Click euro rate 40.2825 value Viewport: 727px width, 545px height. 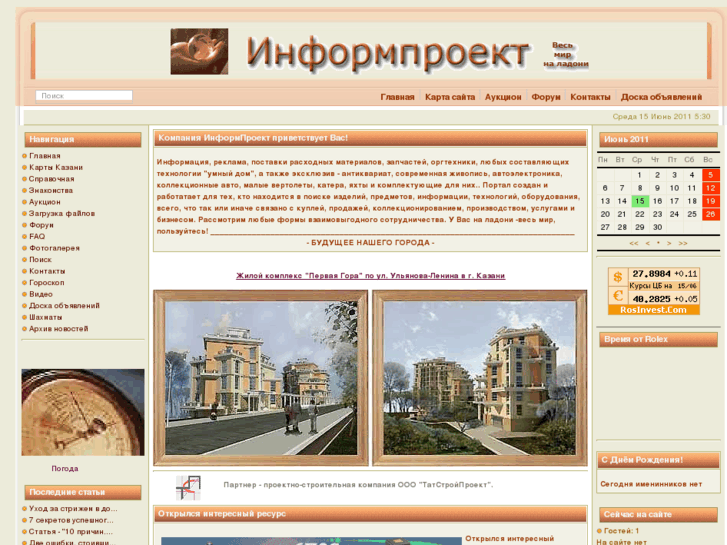click(x=651, y=299)
